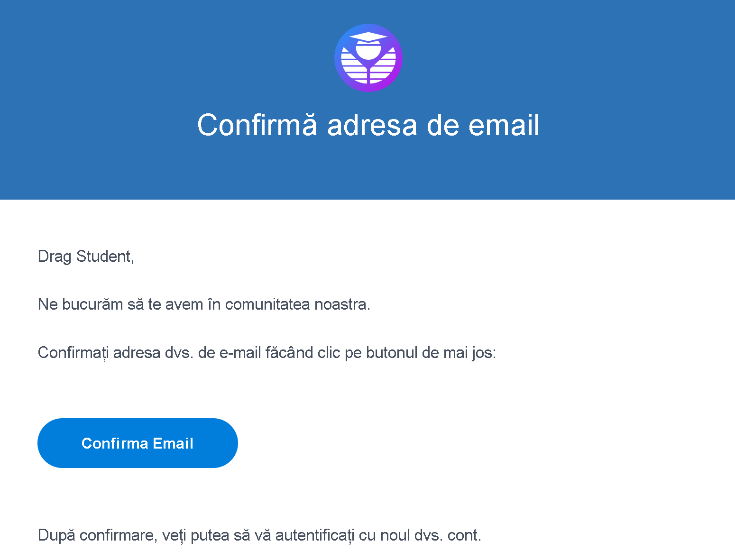Click the word Student in the greeting
The width and height of the screenshot is (735, 560).
pos(105,257)
